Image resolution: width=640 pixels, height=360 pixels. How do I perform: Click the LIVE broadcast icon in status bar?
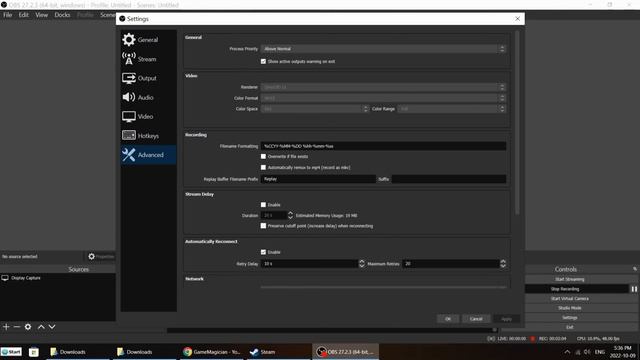491,338
